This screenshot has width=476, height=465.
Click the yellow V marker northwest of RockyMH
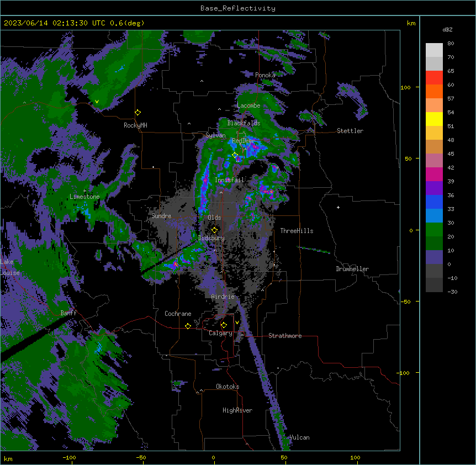pyautogui.click(x=97, y=102)
